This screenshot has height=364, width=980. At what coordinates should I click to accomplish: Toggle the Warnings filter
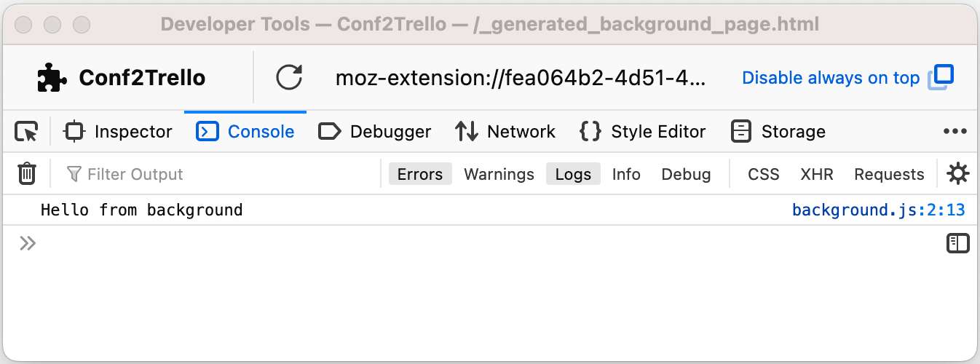point(499,174)
